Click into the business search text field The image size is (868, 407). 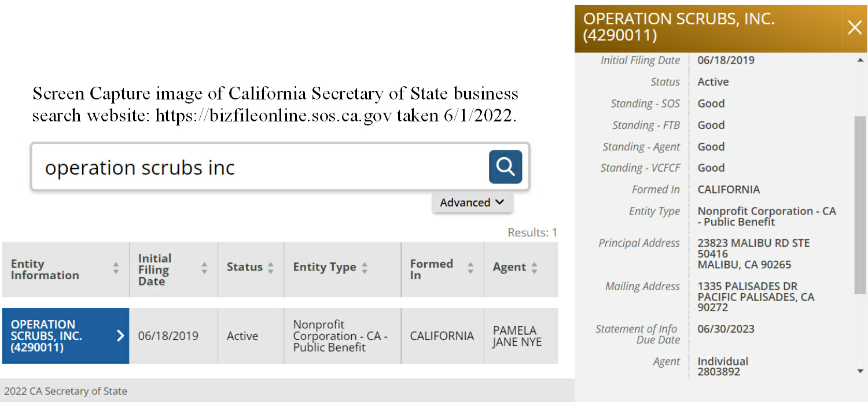(260, 167)
